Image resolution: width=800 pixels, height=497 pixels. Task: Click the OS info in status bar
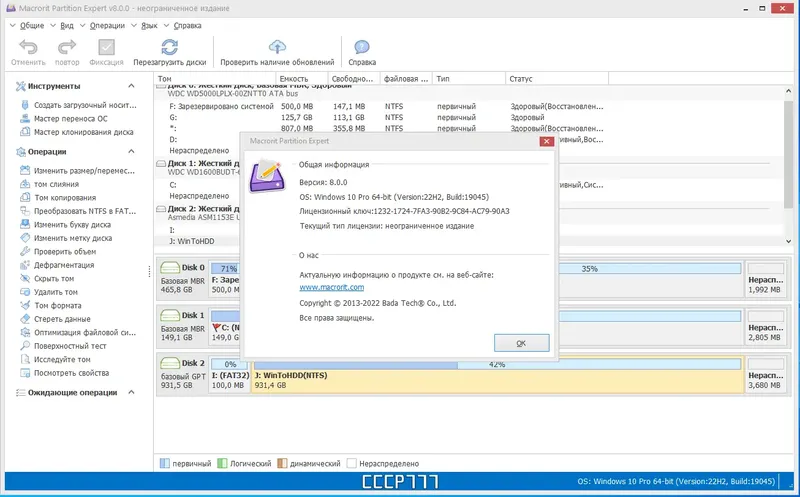676,481
